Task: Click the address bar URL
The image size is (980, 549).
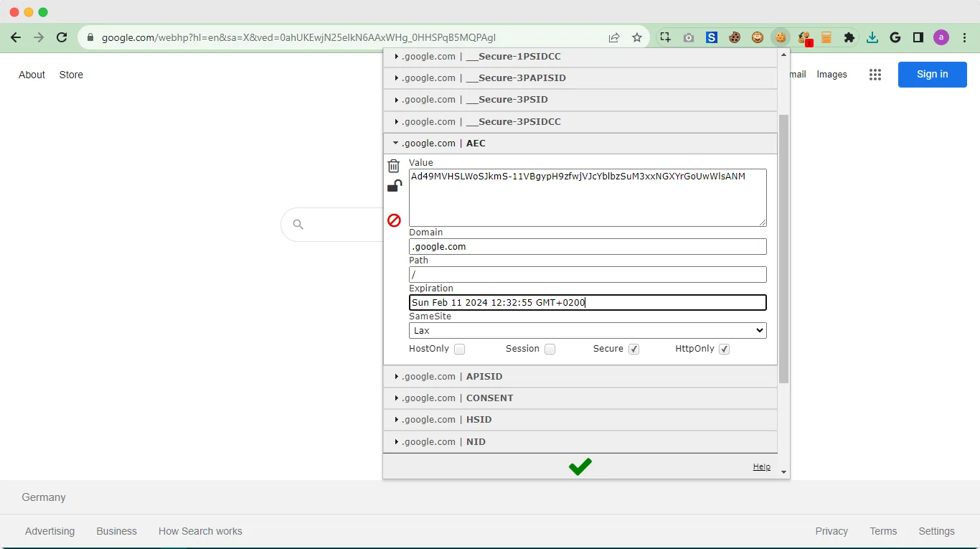Action: (x=298, y=37)
